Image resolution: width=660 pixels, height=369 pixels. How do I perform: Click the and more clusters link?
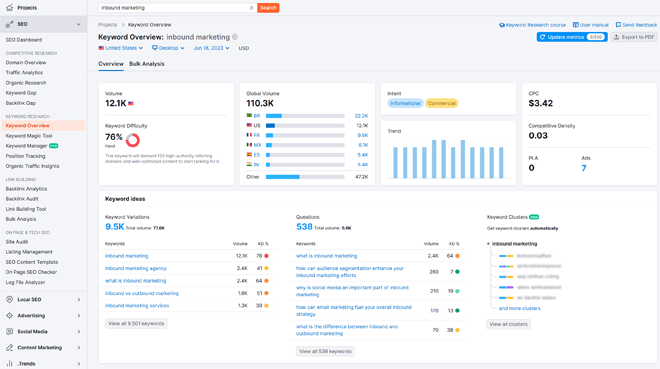click(x=519, y=308)
